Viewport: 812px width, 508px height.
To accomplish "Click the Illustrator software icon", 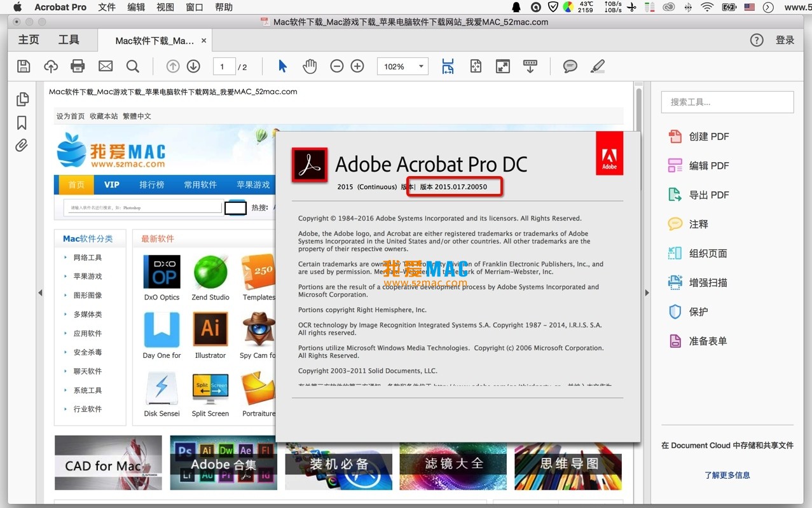I will coord(210,329).
